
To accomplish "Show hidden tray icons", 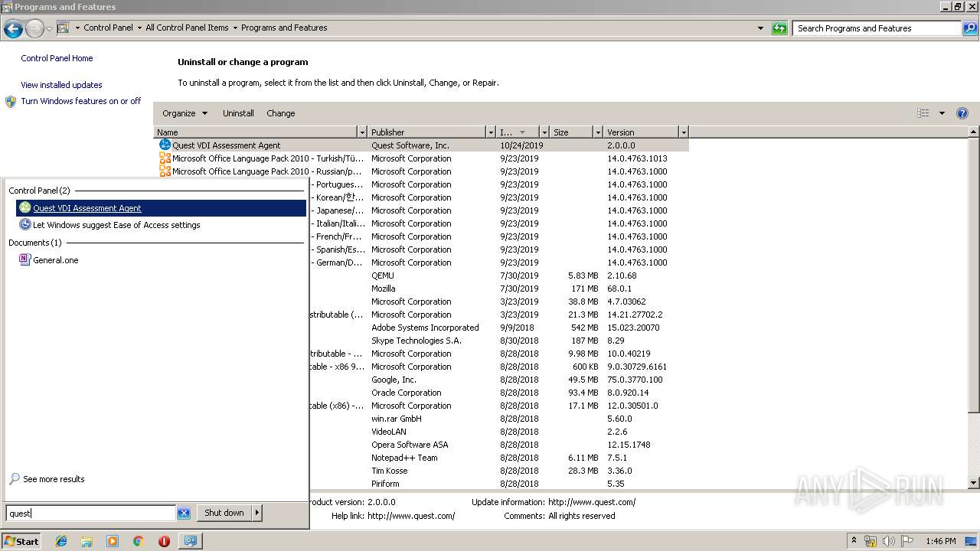I will [x=854, y=541].
